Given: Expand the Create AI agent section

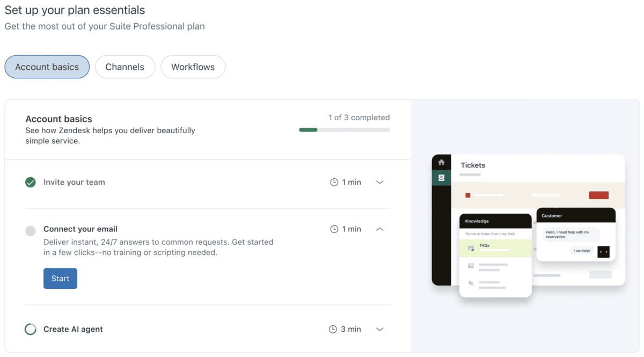Looking at the screenshot, I should point(380,329).
